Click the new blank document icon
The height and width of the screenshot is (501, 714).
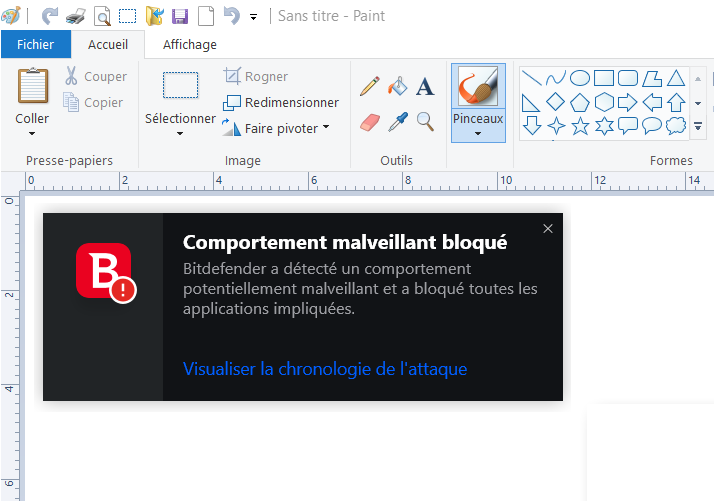206,16
